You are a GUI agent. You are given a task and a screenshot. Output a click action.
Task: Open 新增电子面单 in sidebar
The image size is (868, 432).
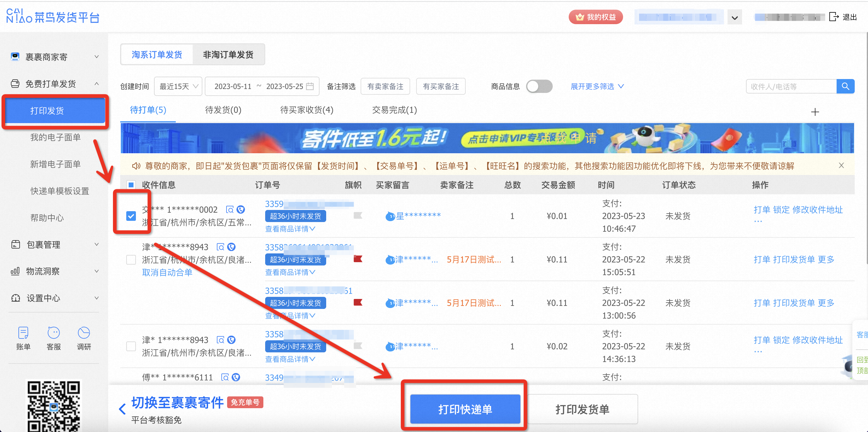pos(56,164)
